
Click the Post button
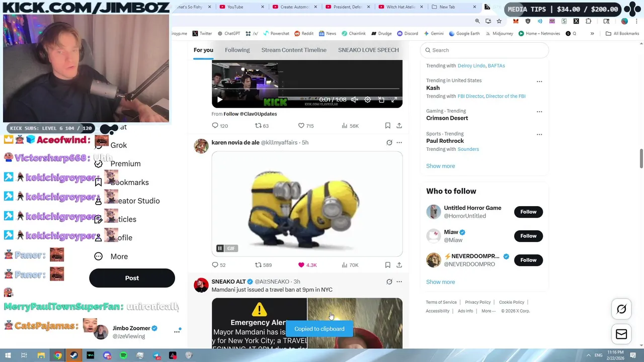[132, 278]
